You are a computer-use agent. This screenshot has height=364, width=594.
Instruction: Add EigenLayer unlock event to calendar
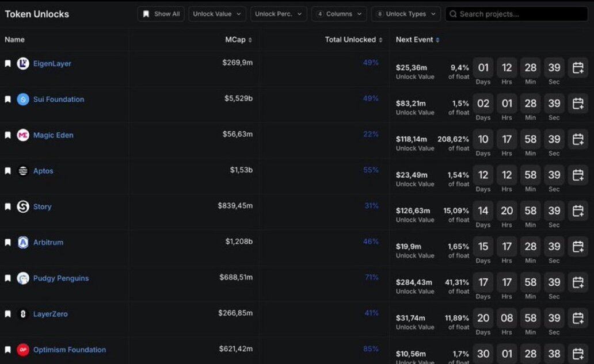[x=577, y=68]
